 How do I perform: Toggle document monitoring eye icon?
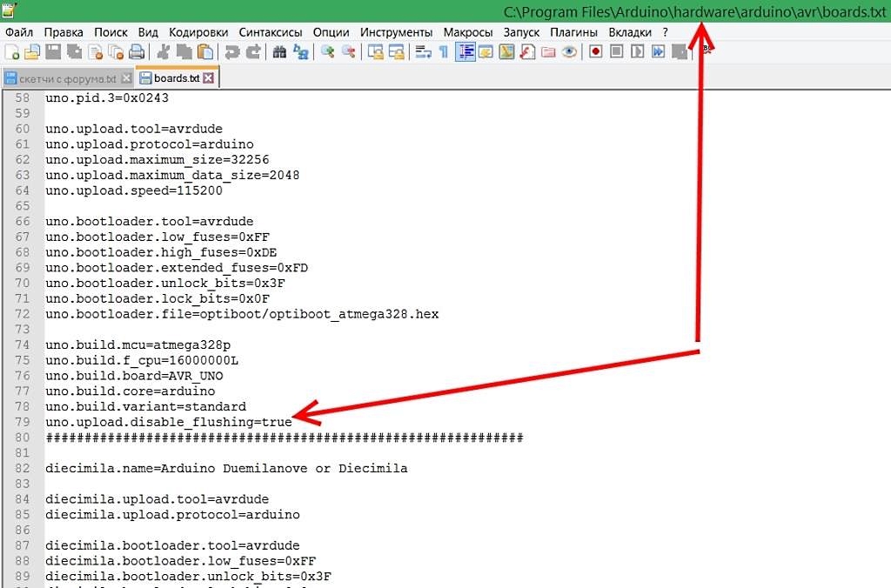569,52
